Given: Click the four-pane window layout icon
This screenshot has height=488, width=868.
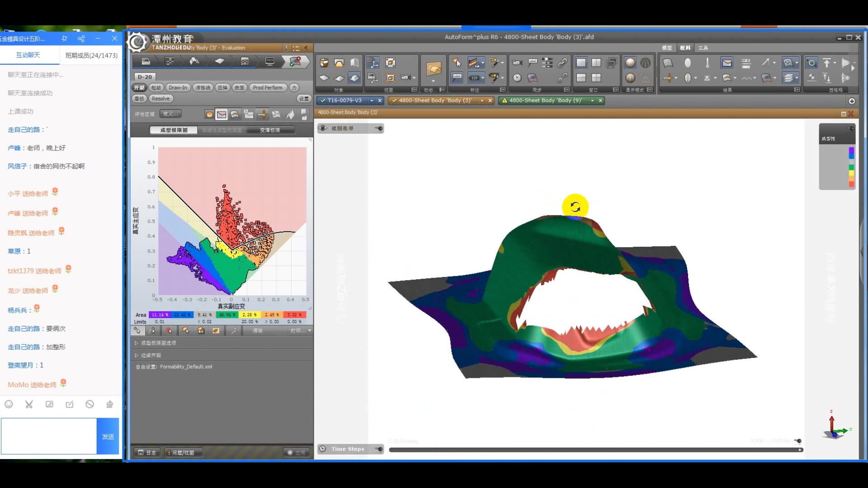Looking at the screenshot, I should point(596,78).
